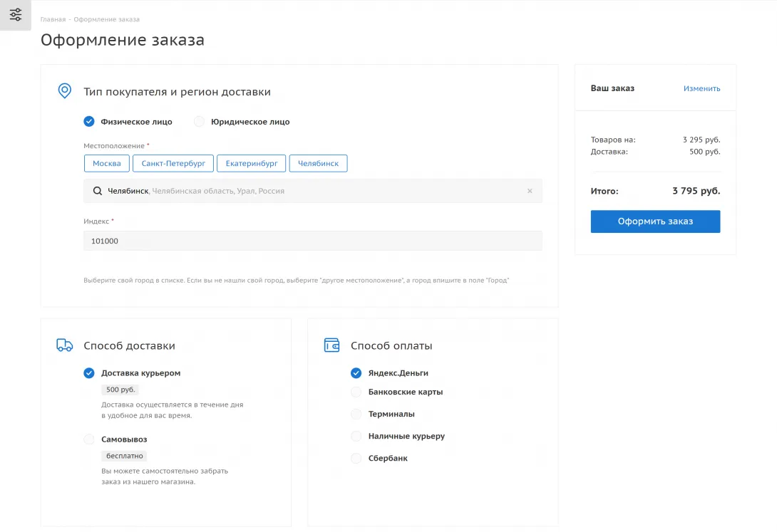Click the Способ доставки heading
The width and height of the screenshot is (777, 532).
(x=129, y=345)
